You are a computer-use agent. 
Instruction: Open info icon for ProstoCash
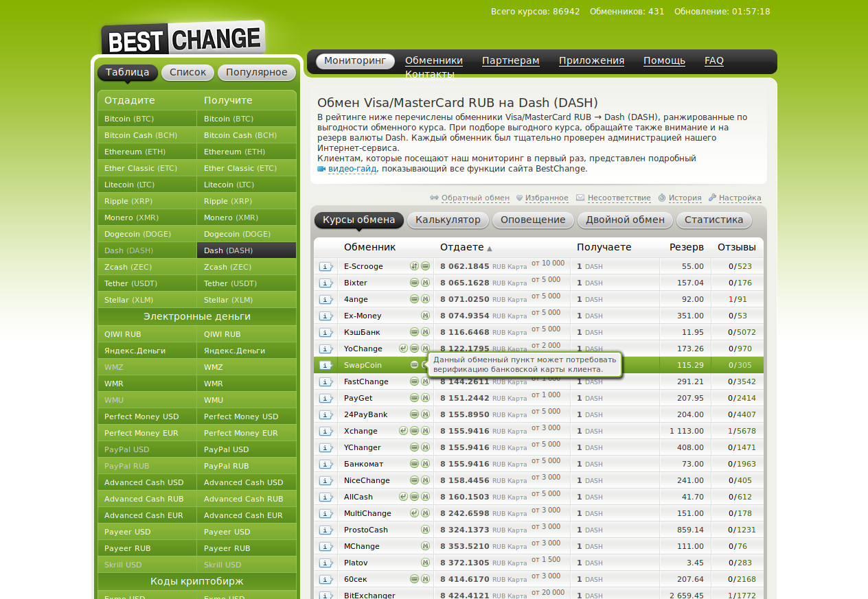tap(326, 530)
